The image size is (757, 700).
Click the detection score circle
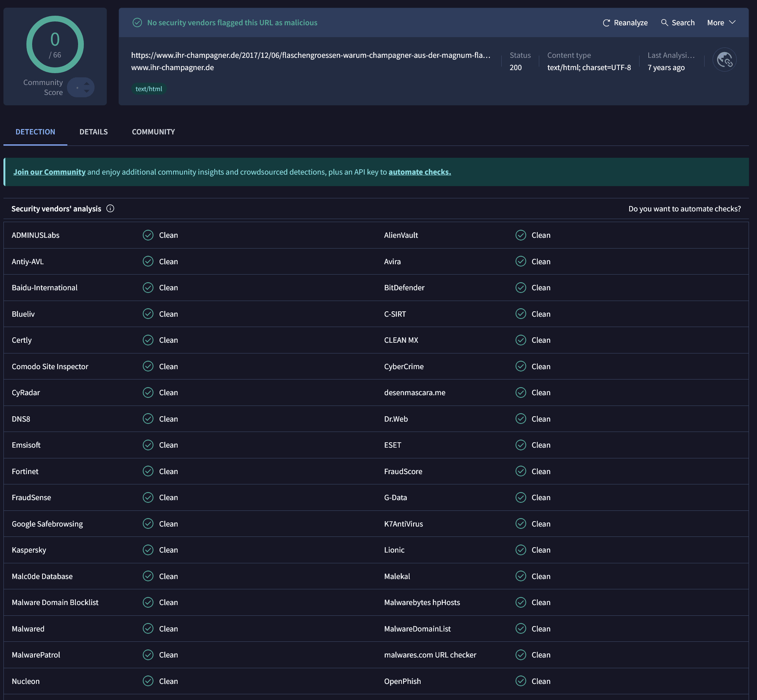(55, 44)
